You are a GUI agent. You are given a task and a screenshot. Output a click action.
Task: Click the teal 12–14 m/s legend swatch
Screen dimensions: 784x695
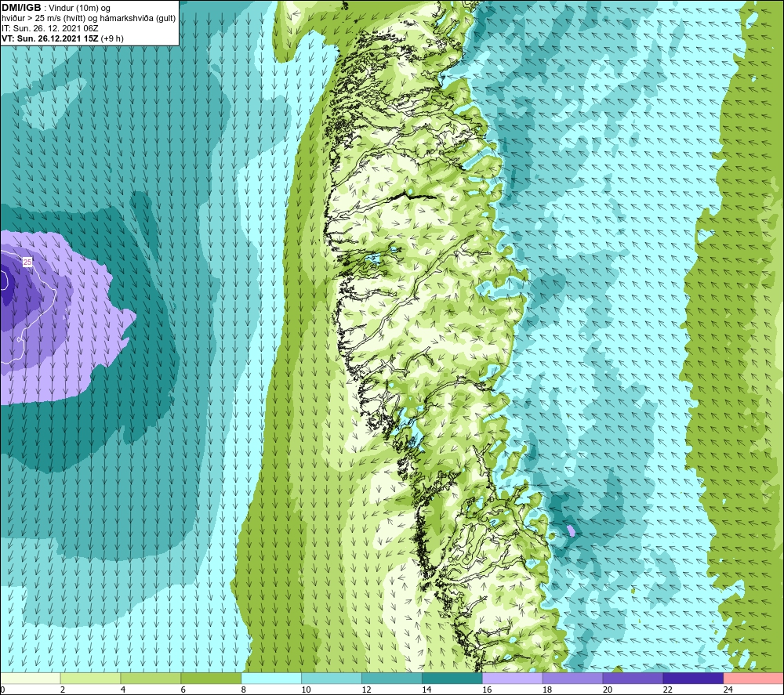coord(391,678)
